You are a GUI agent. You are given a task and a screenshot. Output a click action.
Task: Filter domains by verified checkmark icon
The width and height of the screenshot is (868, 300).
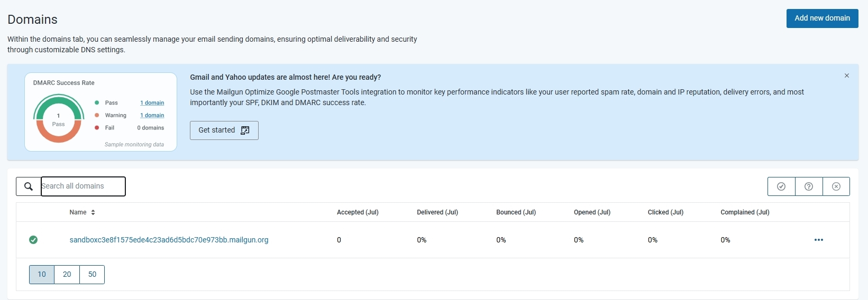[x=781, y=186]
